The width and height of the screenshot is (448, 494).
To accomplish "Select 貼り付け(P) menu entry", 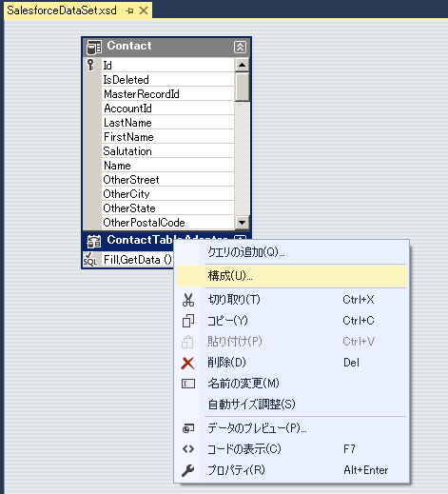I will point(292,342).
